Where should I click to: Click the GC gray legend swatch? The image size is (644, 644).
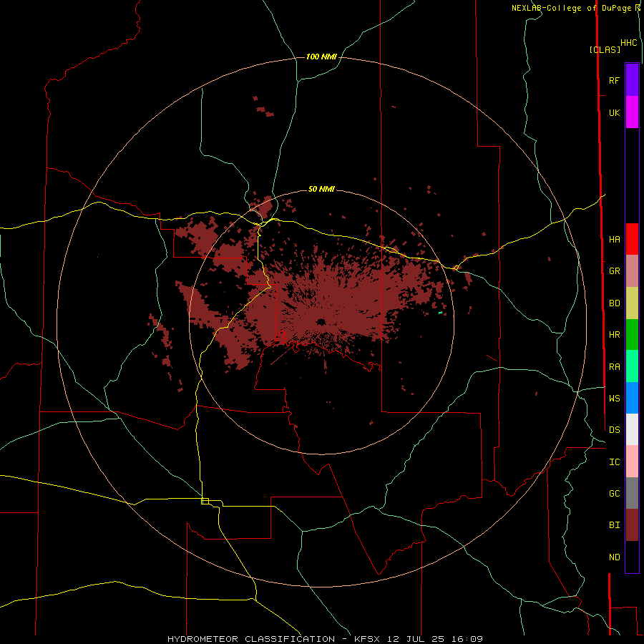tap(632, 493)
